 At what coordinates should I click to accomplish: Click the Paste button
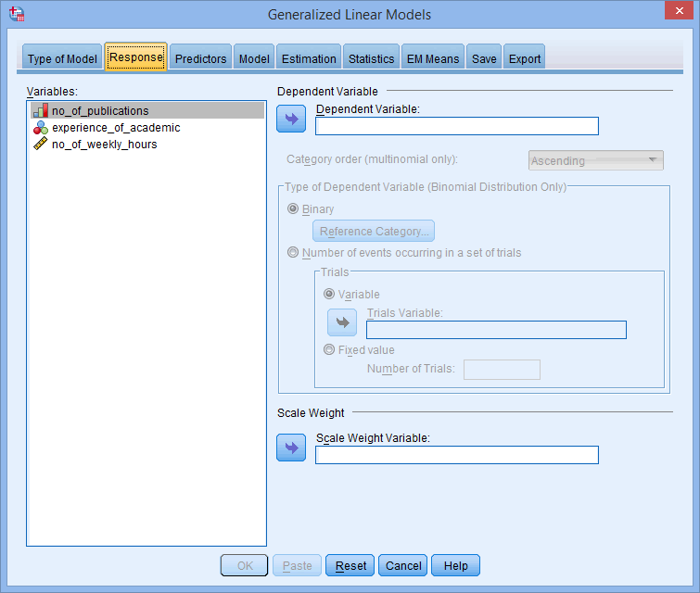pyautogui.click(x=297, y=565)
